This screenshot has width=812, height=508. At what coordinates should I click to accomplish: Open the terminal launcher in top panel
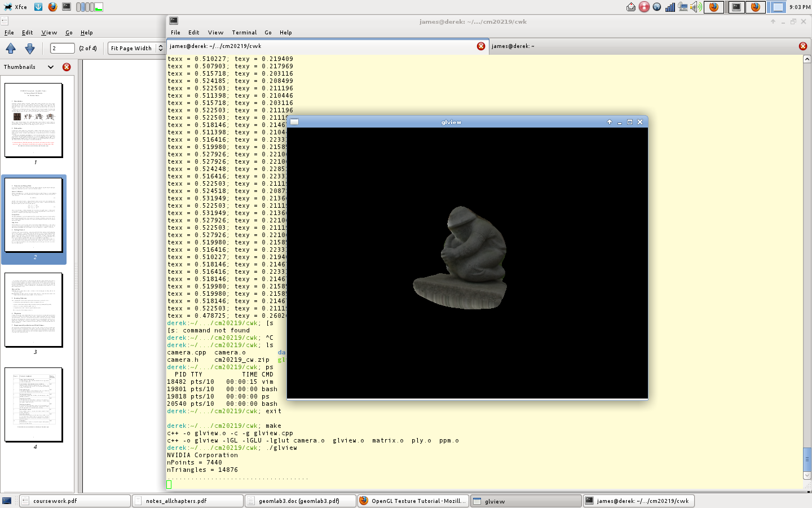[x=67, y=7]
